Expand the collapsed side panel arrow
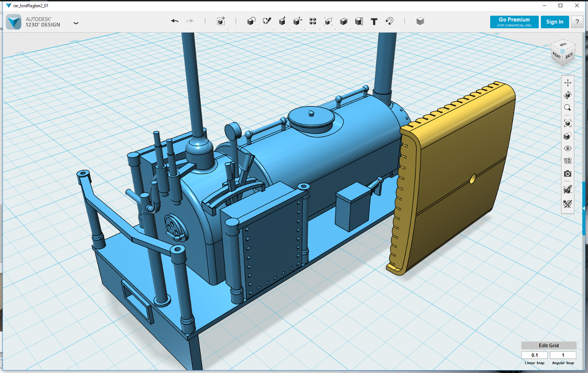This screenshot has width=588, height=373. click(584, 208)
